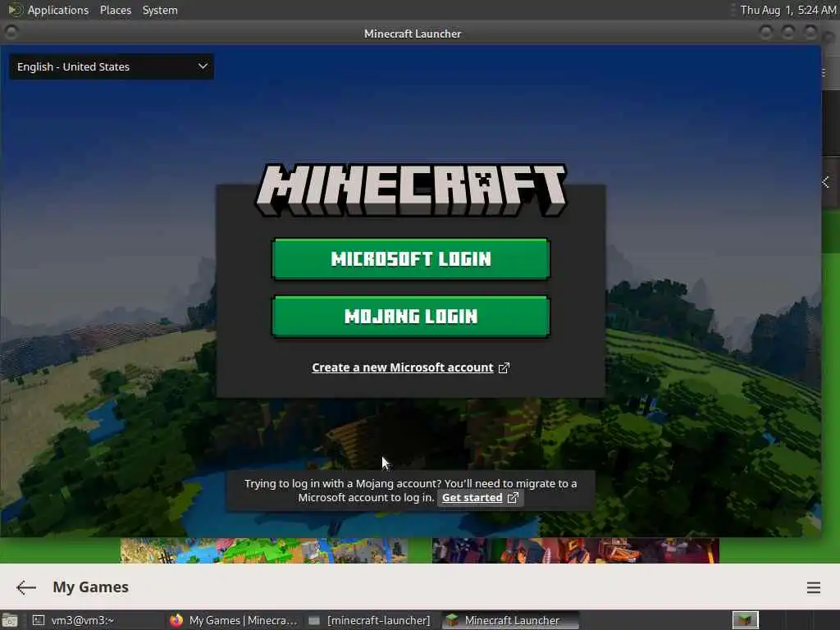Go back using the My Games arrow
Screen dimensions: 840x630
25,587
